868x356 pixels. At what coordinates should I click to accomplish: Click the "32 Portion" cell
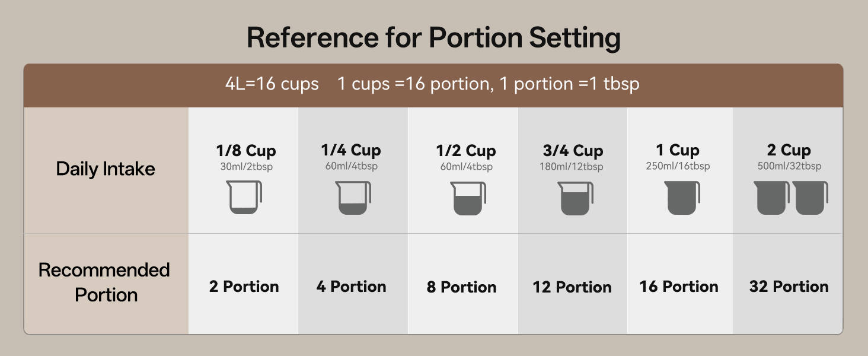(789, 287)
